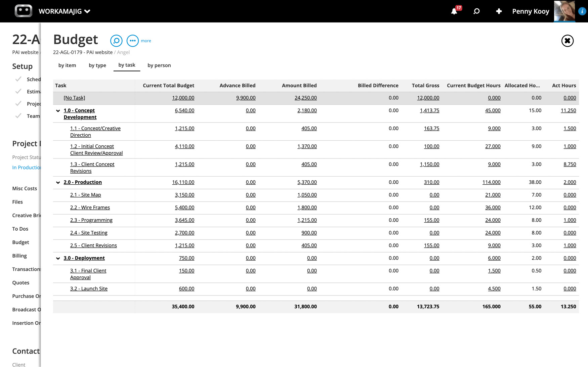
Task: Collapse the 2.0 - Production task group
Action: click(58, 182)
